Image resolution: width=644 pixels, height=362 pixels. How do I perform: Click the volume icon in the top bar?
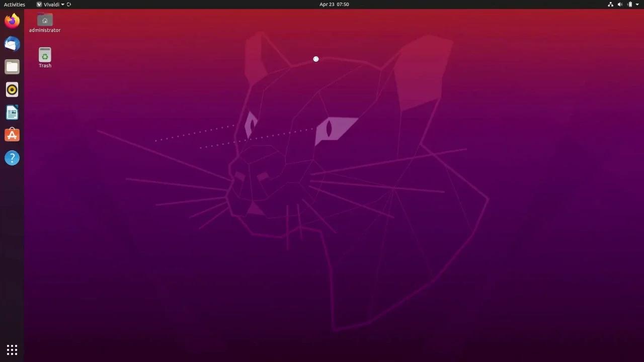pos(620,5)
